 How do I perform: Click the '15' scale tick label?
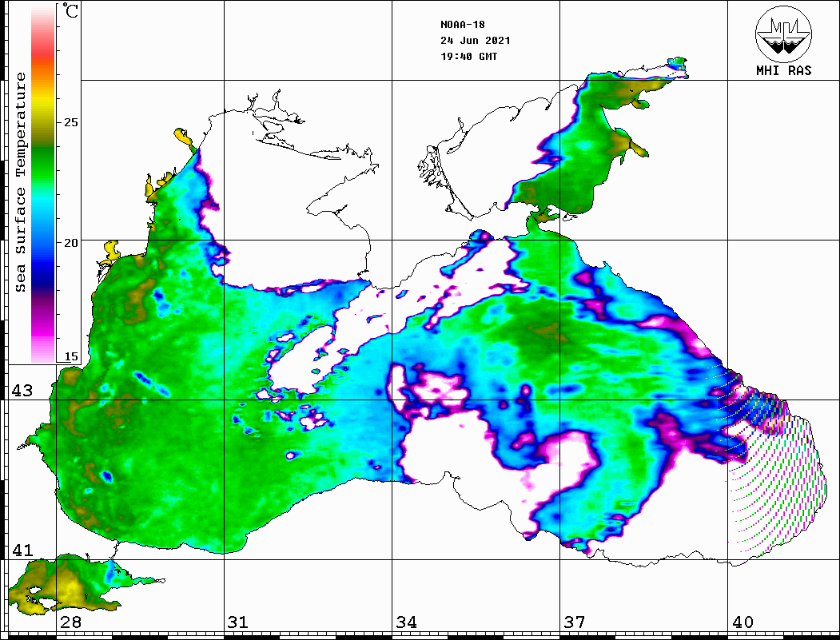click(70, 356)
